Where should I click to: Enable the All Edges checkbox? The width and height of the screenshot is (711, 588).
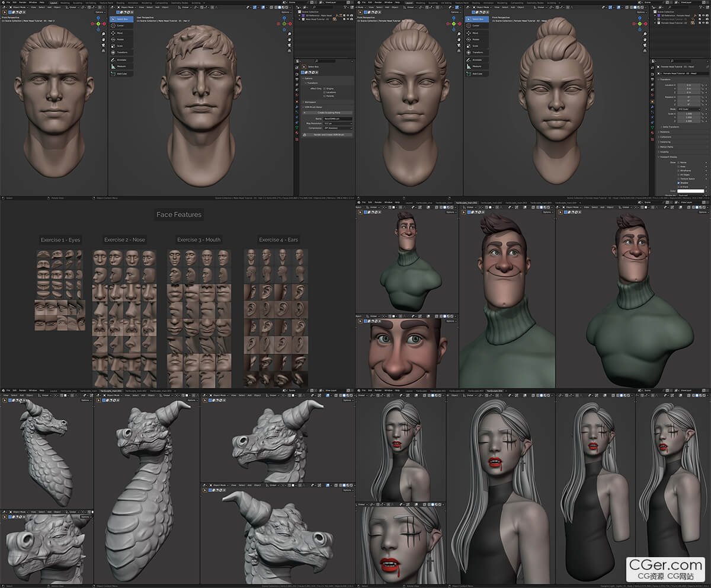pyautogui.click(x=679, y=175)
